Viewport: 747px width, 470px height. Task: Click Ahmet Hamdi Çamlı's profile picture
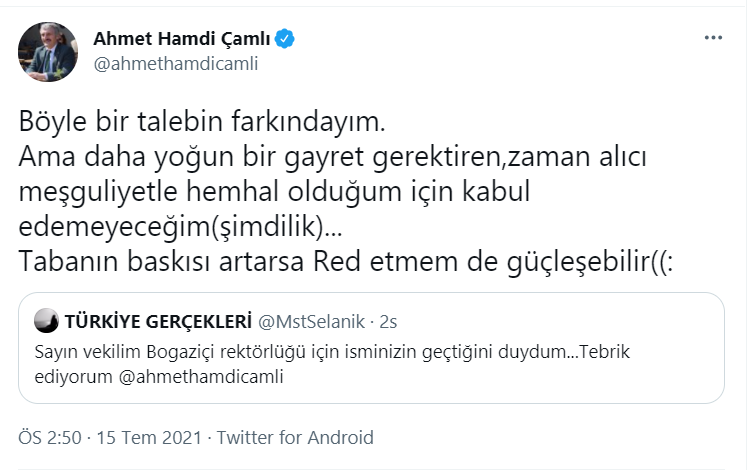[x=49, y=52]
